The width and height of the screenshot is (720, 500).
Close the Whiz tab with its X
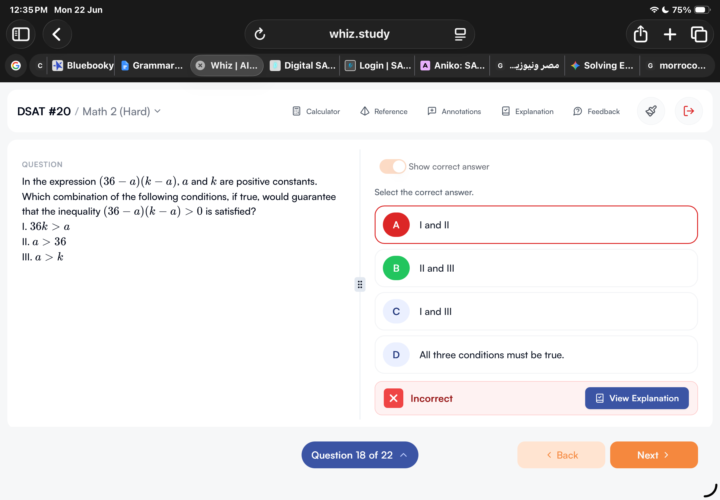click(x=200, y=66)
